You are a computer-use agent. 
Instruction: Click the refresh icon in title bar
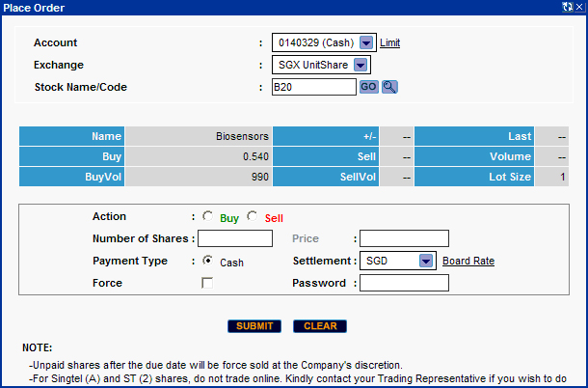pos(568,7)
